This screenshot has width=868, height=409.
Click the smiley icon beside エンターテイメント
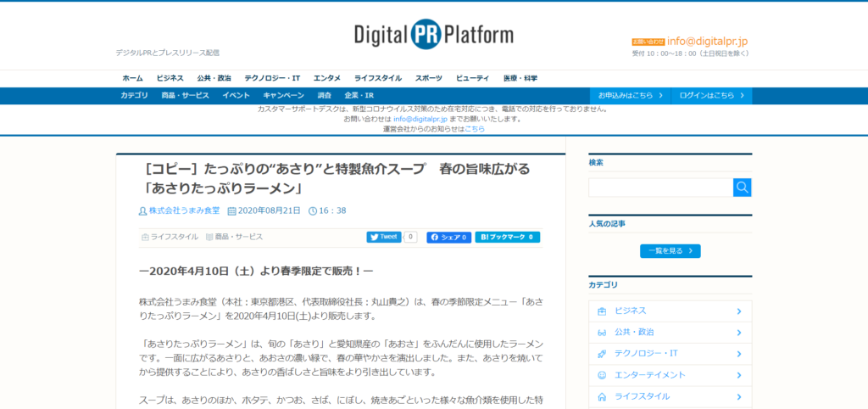tap(602, 374)
